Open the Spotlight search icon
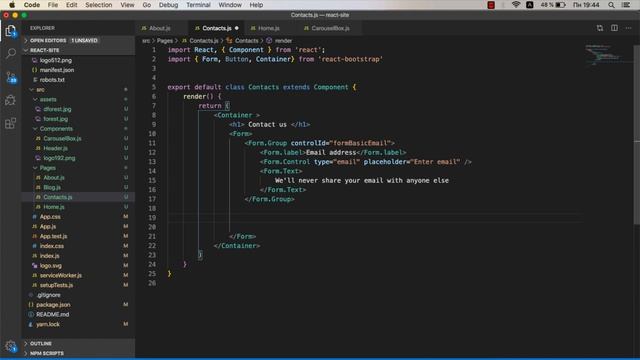 click(x=611, y=5)
